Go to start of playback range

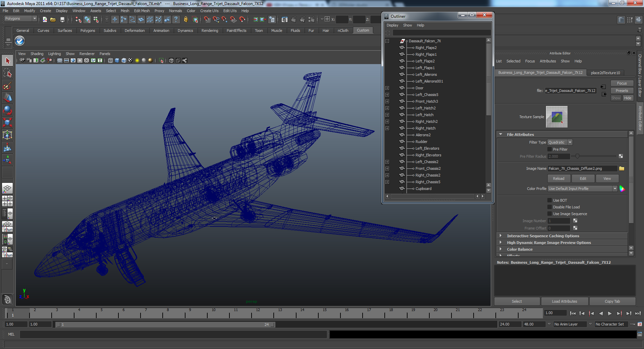(x=573, y=313)
